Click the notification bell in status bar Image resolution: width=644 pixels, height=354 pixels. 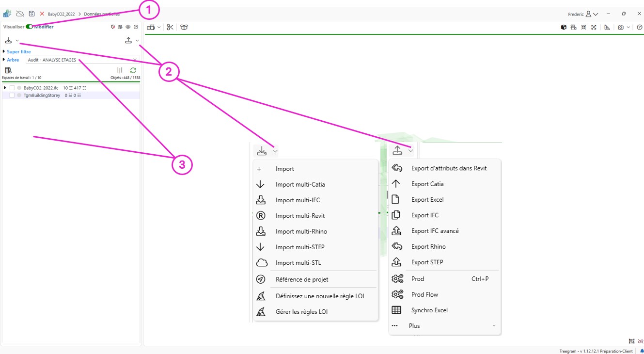coord(642,351)
